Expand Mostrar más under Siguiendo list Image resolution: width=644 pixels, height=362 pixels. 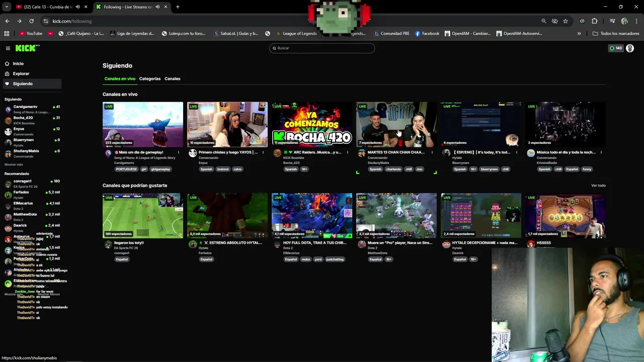click(x=14, y=164)
